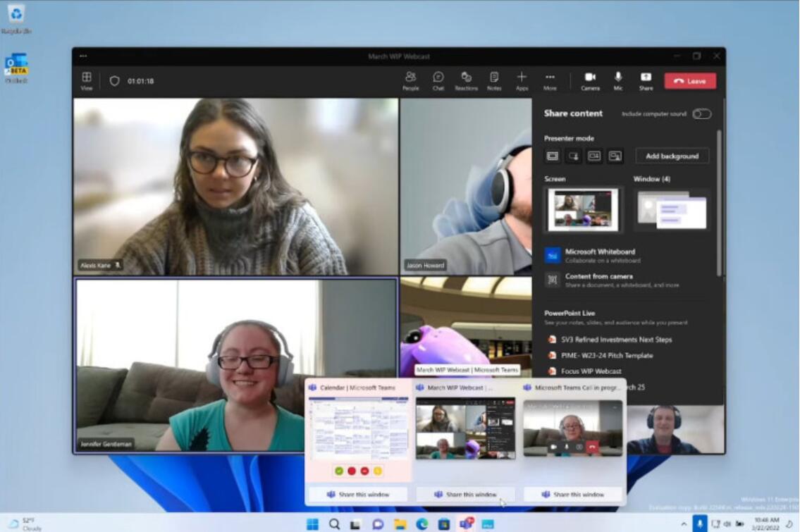Open meeting Notes
800x532 pixels.
[494, 80]
